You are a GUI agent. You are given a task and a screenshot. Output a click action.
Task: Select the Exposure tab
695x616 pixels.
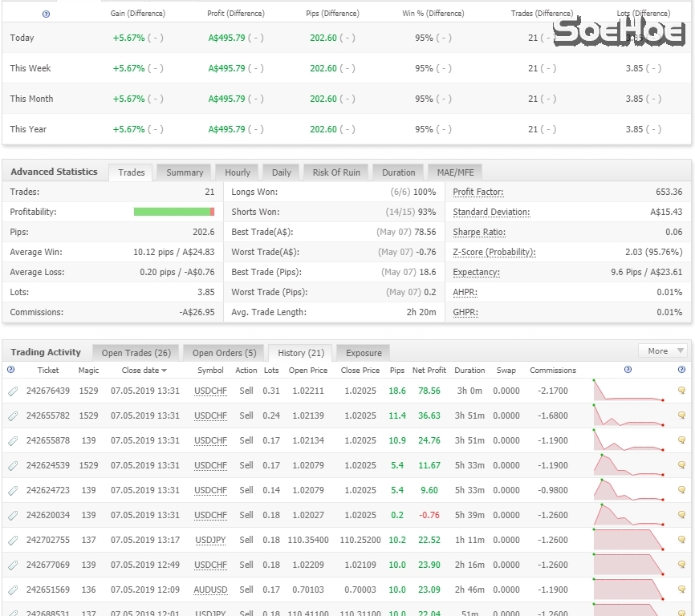(x=363, y=353)
